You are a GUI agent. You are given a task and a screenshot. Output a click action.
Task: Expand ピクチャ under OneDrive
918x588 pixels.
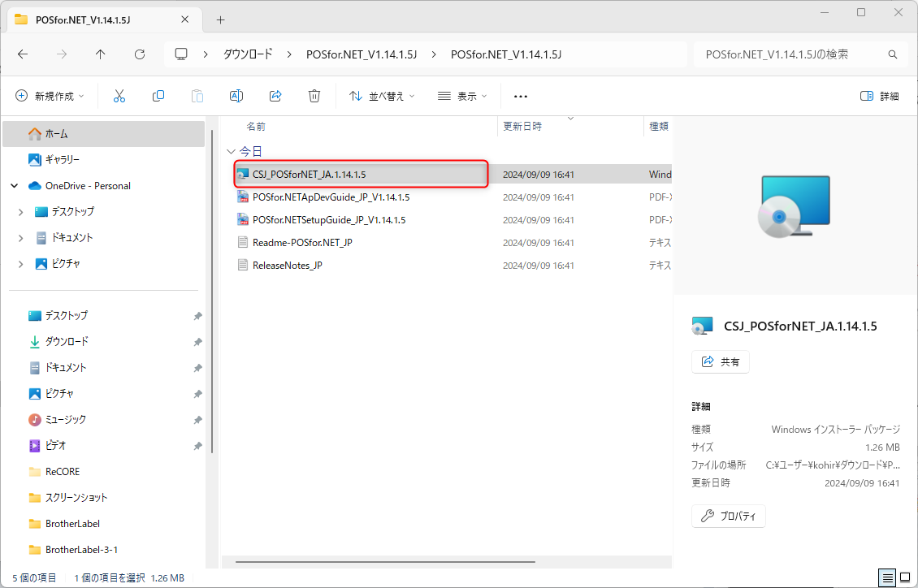(20, 264)
